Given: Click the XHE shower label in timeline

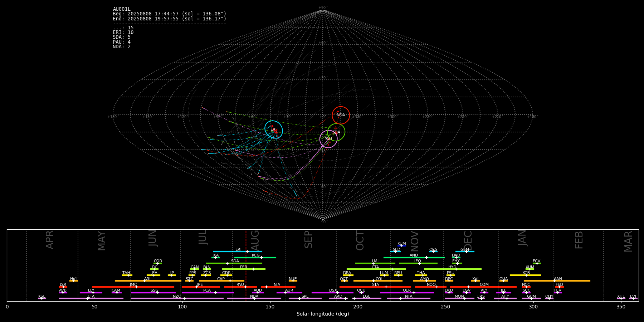Looking at the screenshot, I should 621,297.
